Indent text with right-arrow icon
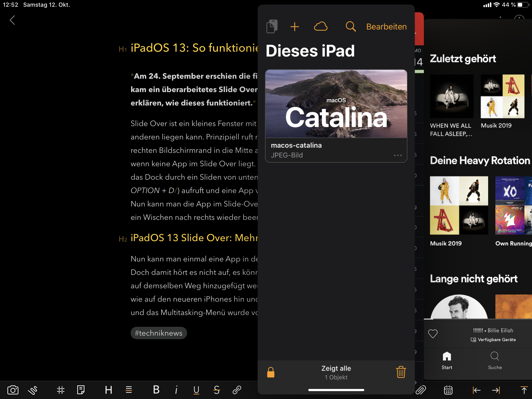The image size is (532, 399). [x=496, y=390]
